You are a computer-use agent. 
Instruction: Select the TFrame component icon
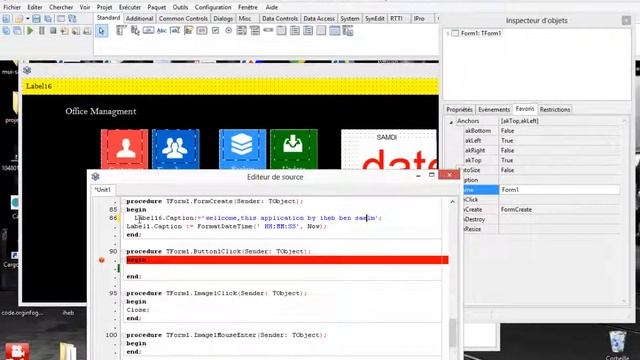pyautogui.click(x=335, y=31)
